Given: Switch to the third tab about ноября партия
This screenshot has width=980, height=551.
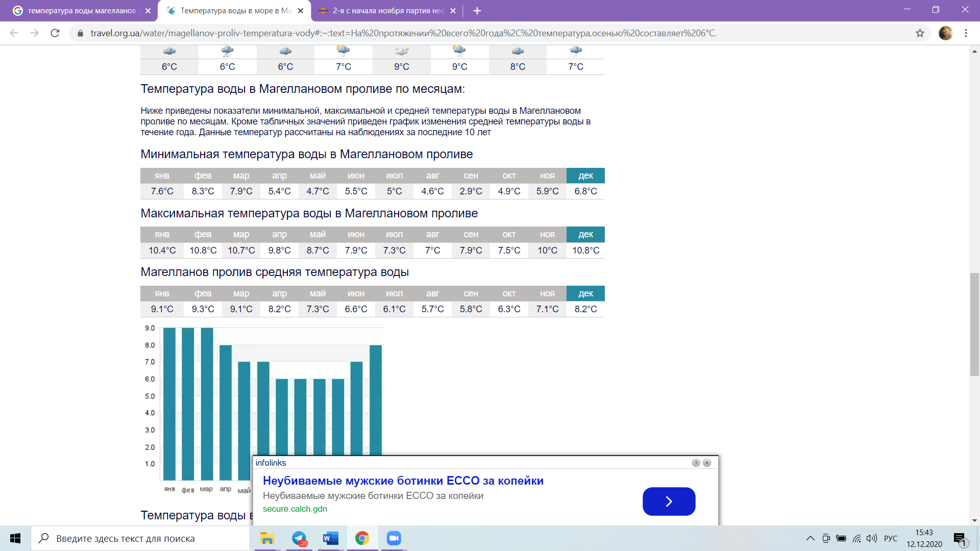Looking at the screenshot, I should point(388,11).
